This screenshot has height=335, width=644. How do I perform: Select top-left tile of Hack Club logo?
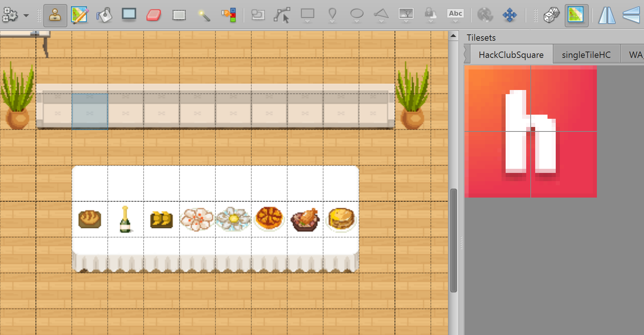(497, 99)
